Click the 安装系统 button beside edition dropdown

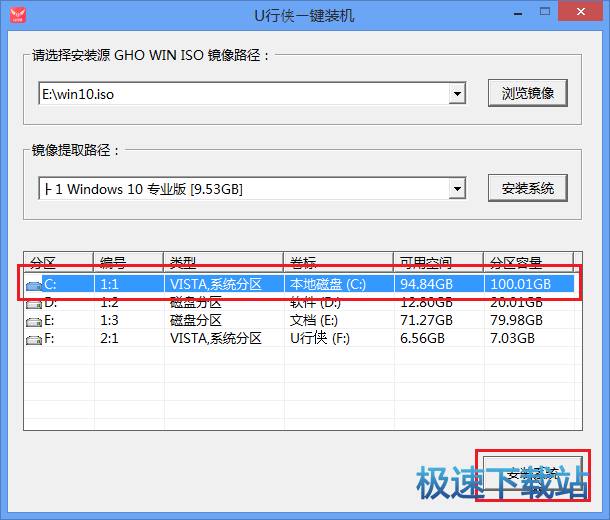point(528,188)
